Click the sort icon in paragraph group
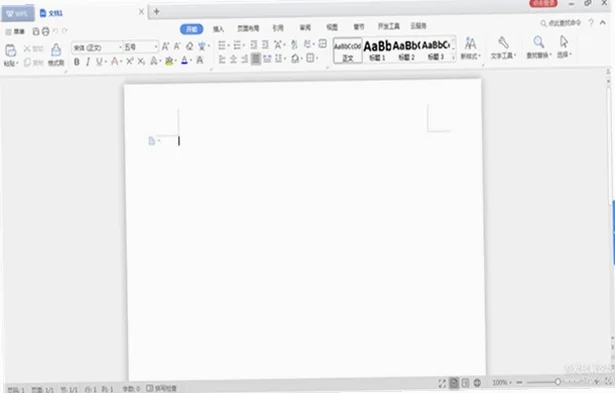This screenshot has height=393, width=615. pyautogui.click(x=294, y=45)
